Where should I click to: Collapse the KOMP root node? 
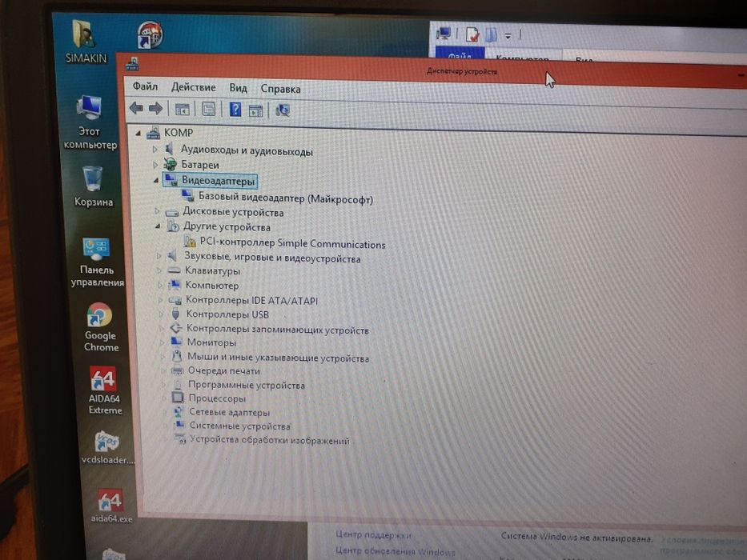pos(139,134)
